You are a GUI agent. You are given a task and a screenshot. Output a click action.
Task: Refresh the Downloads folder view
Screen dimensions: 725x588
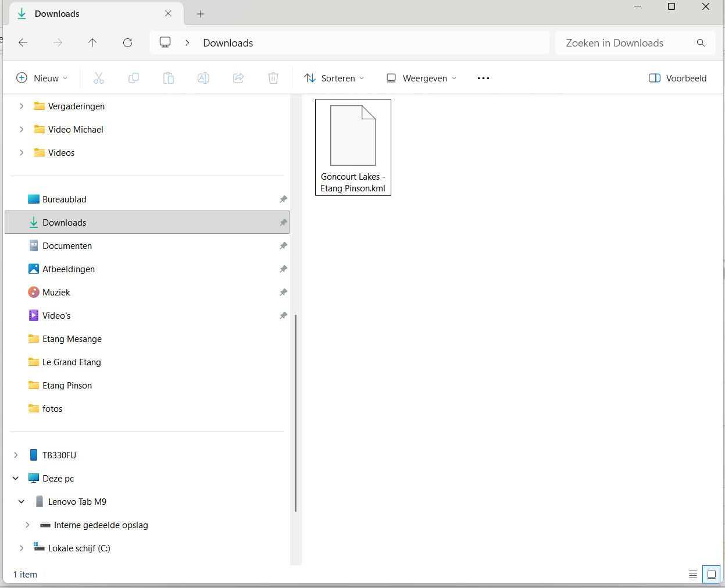click(x=128, y=42)
